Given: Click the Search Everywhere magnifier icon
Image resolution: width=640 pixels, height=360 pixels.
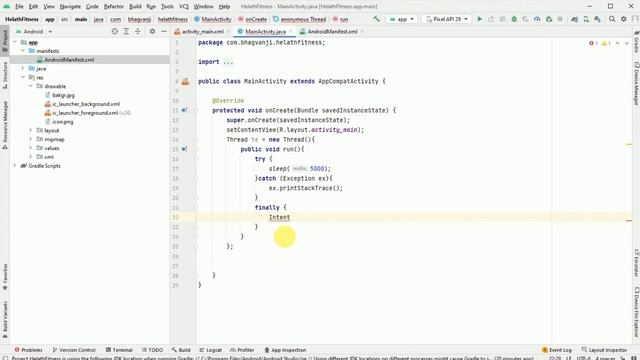Looking at the screenshot, I should pyautogui.click(x=612, y=19).
